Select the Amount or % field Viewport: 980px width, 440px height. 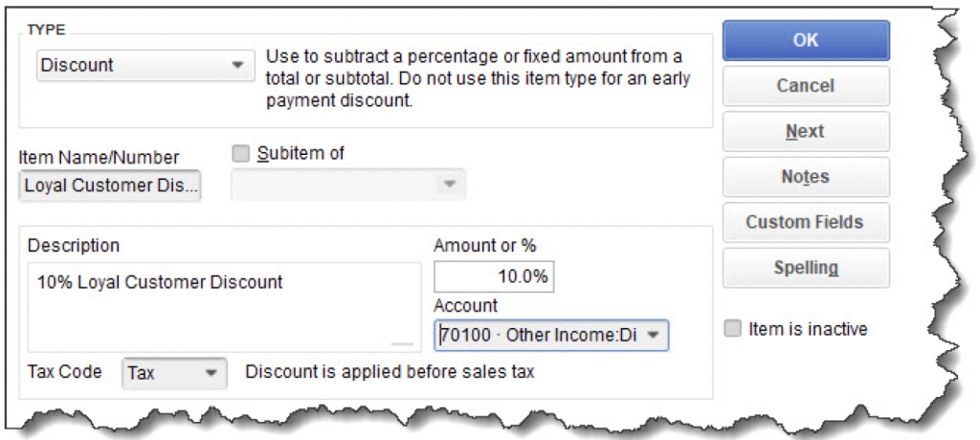(494, 276)
